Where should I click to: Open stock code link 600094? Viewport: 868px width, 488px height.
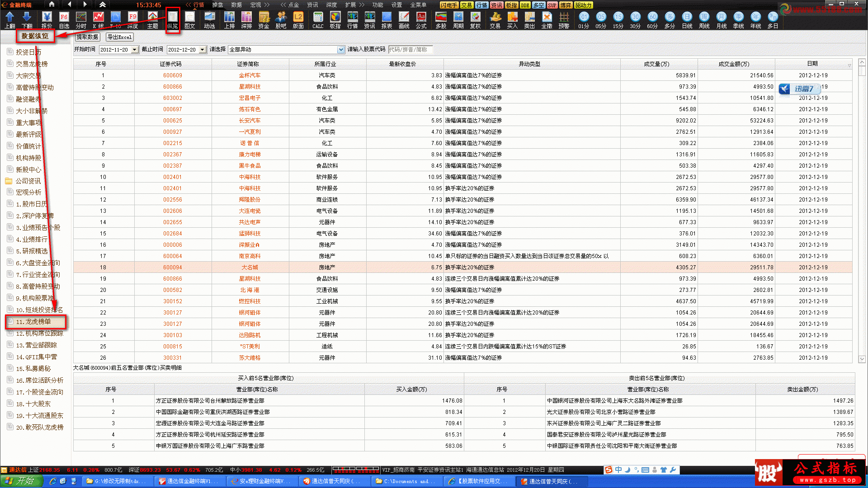[x=173, y=267]
